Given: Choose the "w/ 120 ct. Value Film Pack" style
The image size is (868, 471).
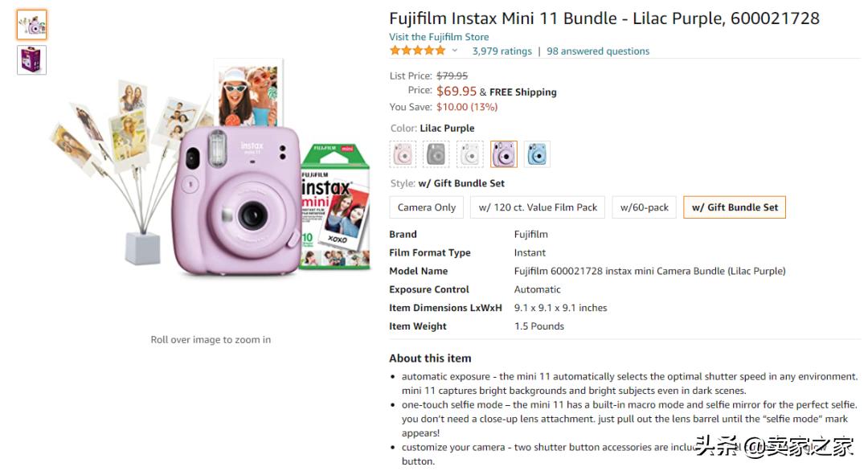Looking at the screenshot, I should tap(538, 207).
